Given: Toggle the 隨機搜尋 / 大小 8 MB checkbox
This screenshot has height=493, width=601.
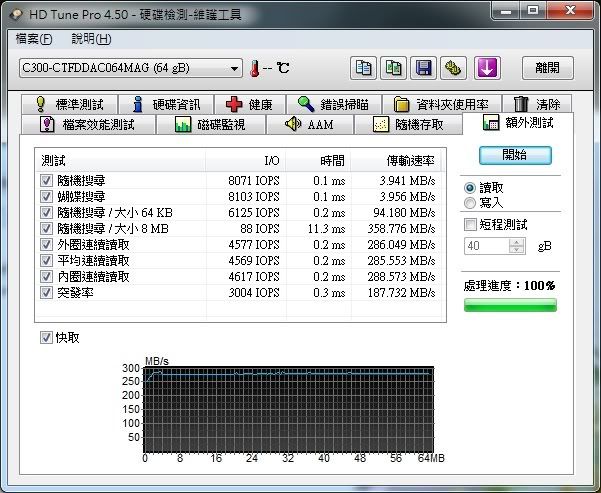Looking at the screenshot, I should [x=46, y=228].
